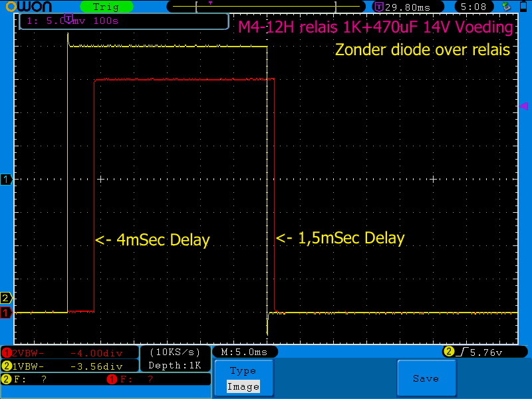Click the USB connection icon
The width and height of the screenshot is (532, 399).
[x=506, y=7]
